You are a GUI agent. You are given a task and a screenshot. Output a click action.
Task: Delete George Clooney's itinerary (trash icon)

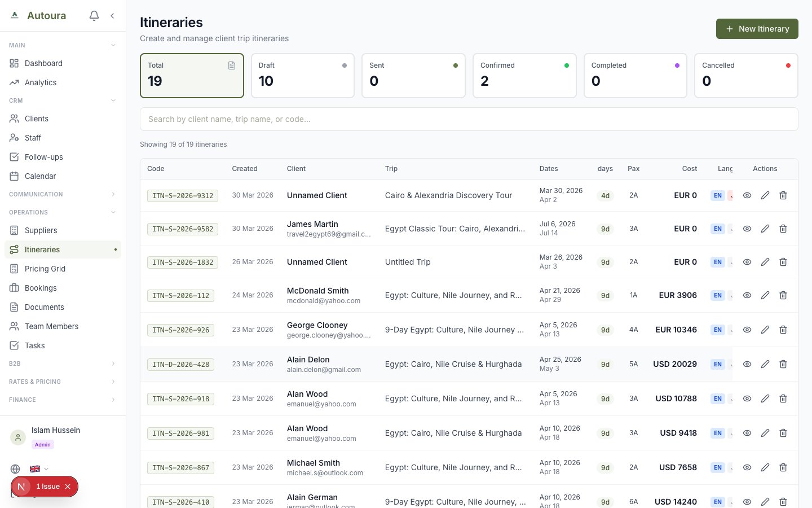pos(783,330)
